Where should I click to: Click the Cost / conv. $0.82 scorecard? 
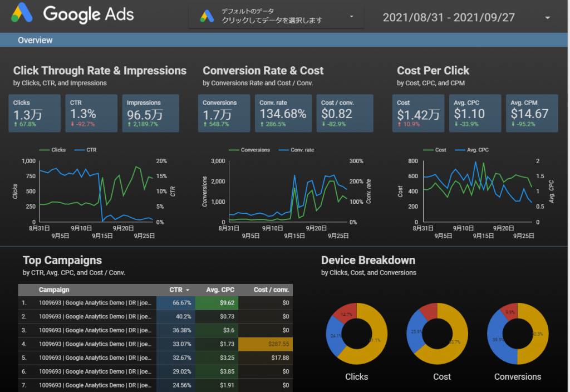tap(345, 113)
